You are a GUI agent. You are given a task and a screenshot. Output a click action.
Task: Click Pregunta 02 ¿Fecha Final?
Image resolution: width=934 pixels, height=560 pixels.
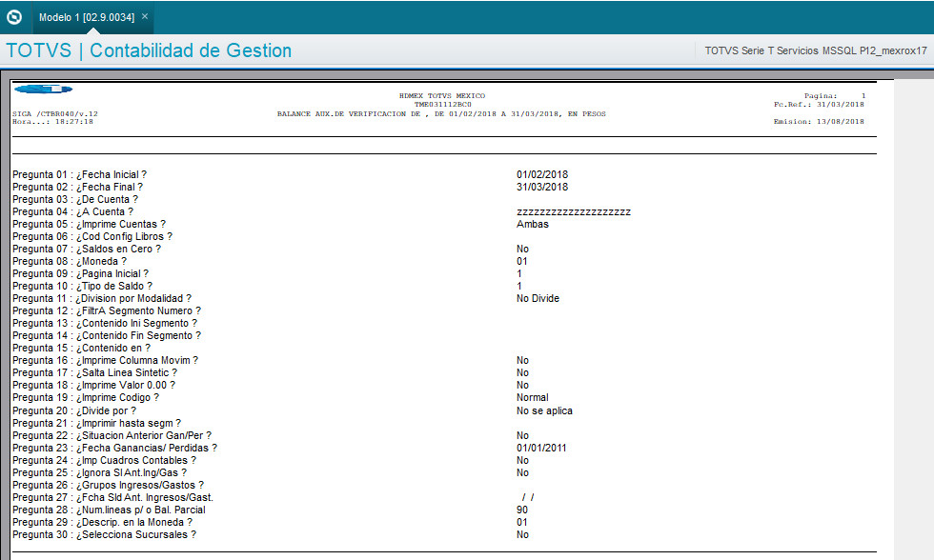78,187
